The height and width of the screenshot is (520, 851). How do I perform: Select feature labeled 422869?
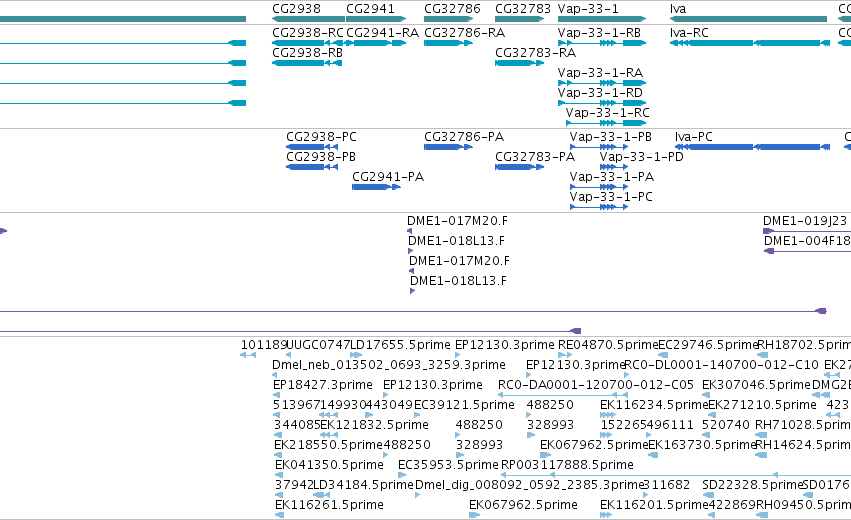coord(732,505)
